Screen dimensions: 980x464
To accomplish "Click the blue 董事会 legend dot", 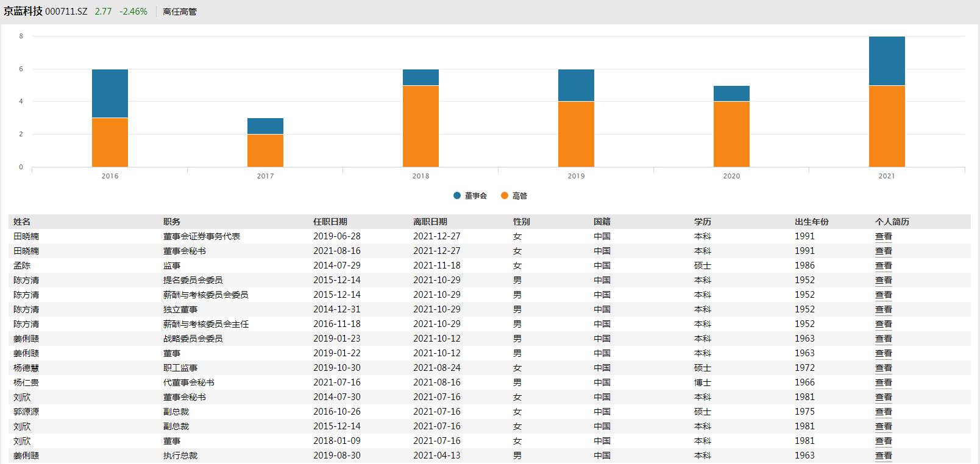I will 457,195.
